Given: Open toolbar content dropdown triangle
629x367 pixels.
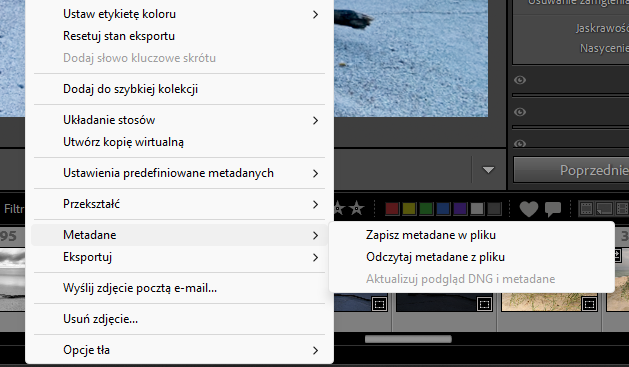Looking at the screenshot, I should (x=488, y=170).
